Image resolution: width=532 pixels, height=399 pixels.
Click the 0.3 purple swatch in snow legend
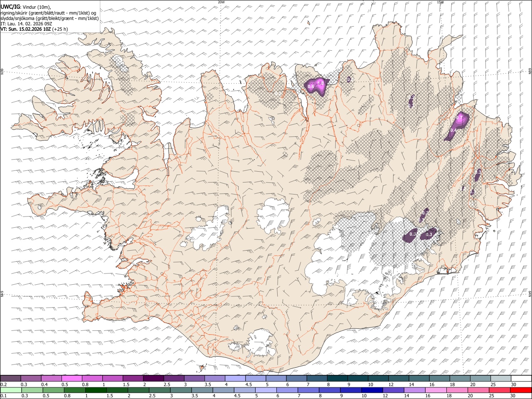[x=31, y=378]
